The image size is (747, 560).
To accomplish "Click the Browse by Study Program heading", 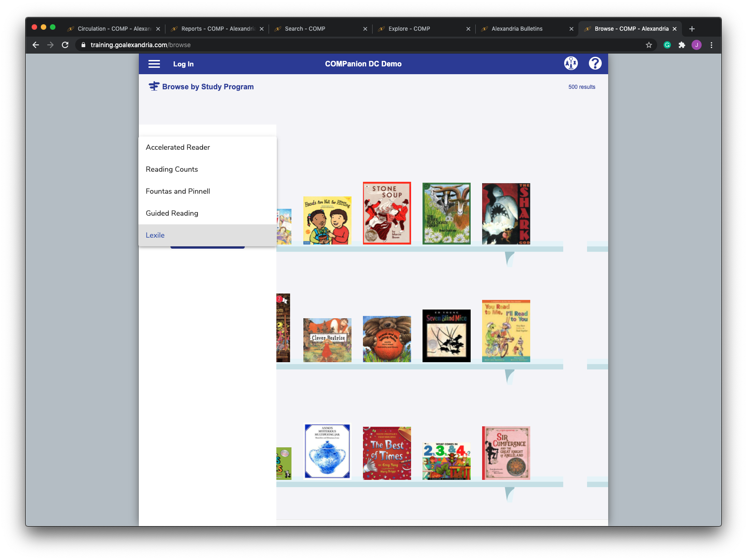I will 208,87.
